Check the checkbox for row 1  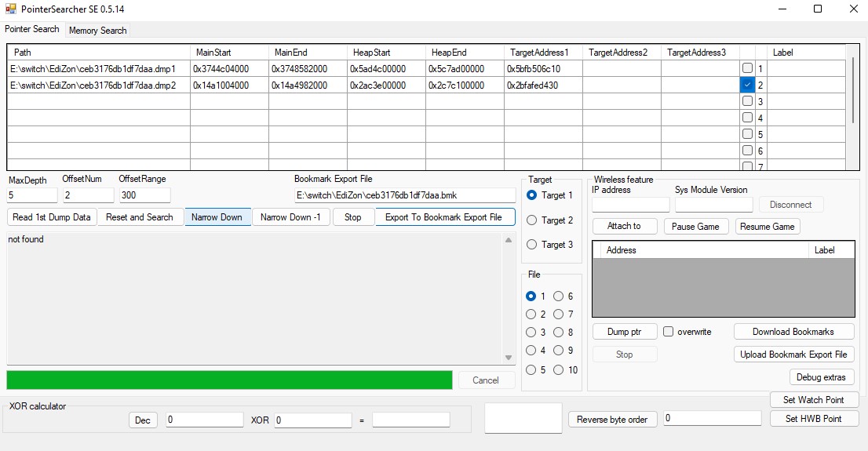click(x=747, y=68)
